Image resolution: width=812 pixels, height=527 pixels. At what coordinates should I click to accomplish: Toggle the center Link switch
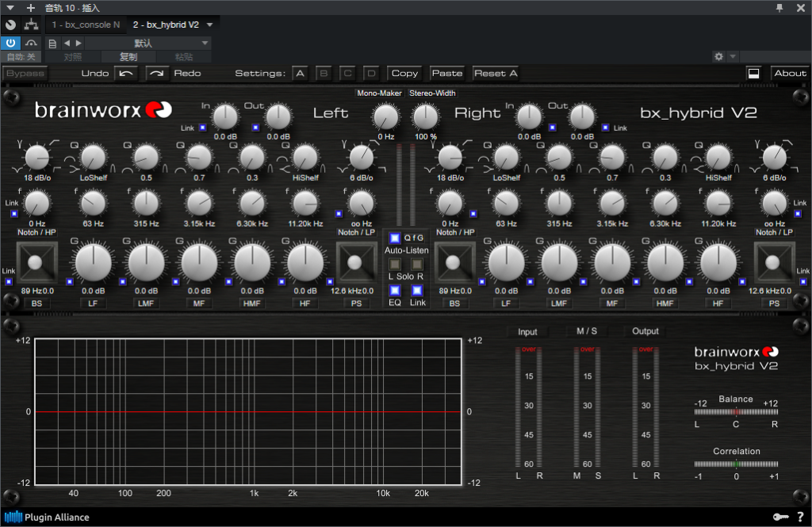click(417, 291)
